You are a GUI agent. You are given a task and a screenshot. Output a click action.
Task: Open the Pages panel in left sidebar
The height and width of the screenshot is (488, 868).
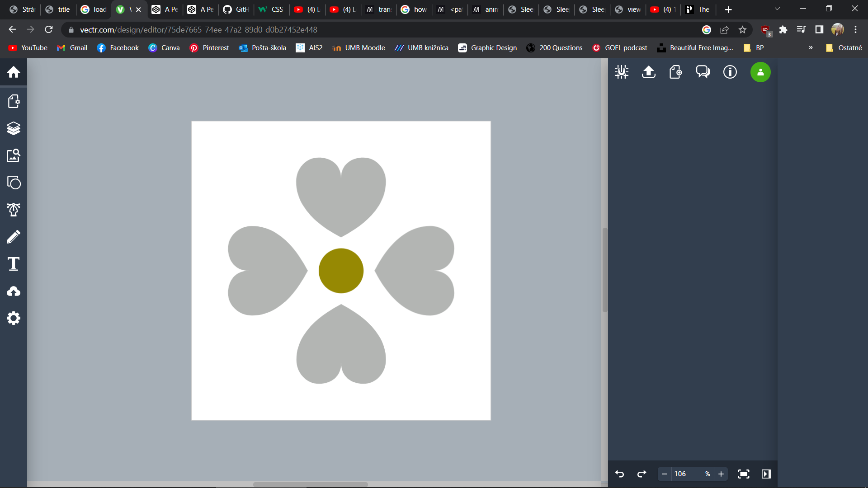tap(14, 101)
